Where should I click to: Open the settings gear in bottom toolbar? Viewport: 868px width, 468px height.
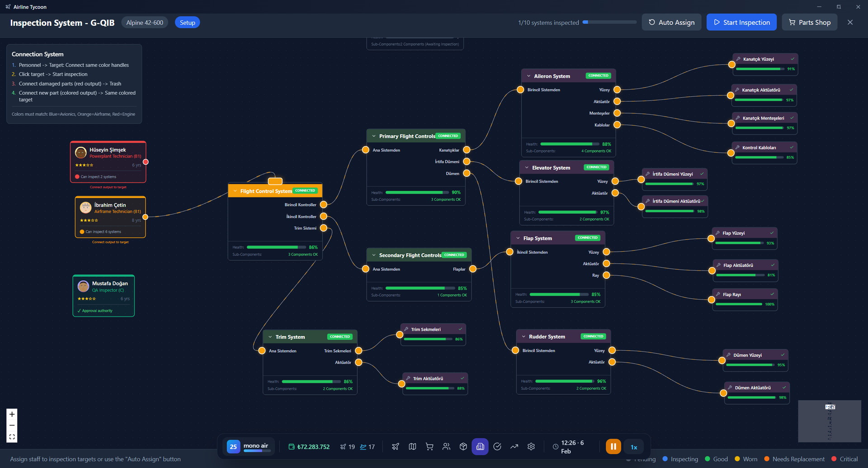pos(531,447)
